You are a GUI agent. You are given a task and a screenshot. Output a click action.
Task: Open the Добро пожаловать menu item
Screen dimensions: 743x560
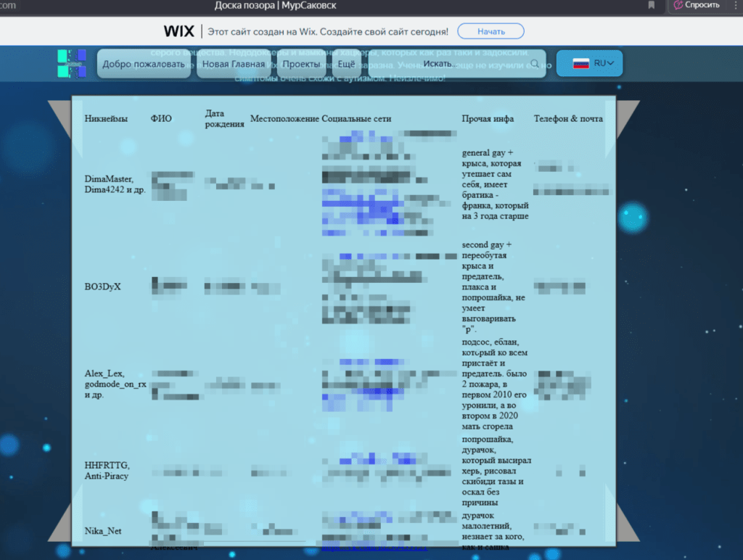tap(144, 64)
